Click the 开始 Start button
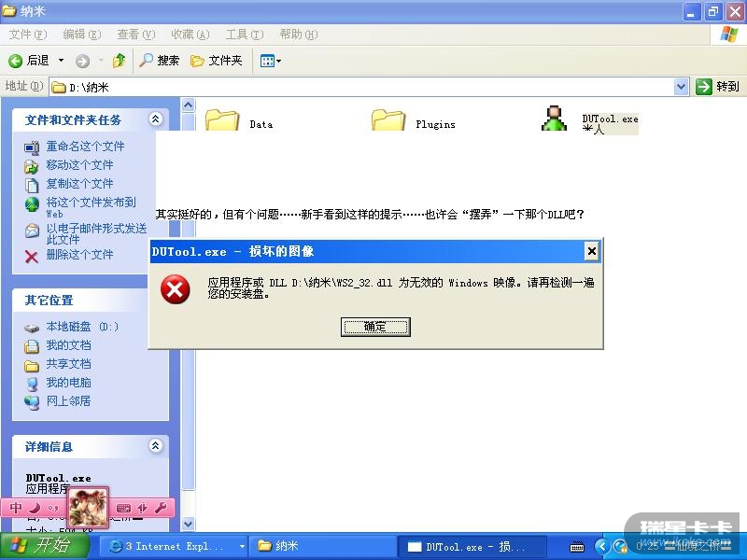The height and width of the screenshot is (560, 747). point(45,546)
